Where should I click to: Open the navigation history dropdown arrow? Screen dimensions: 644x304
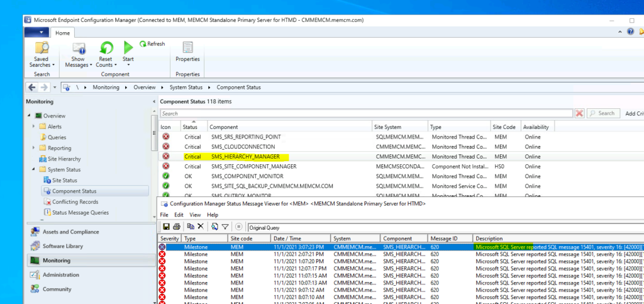55,87
